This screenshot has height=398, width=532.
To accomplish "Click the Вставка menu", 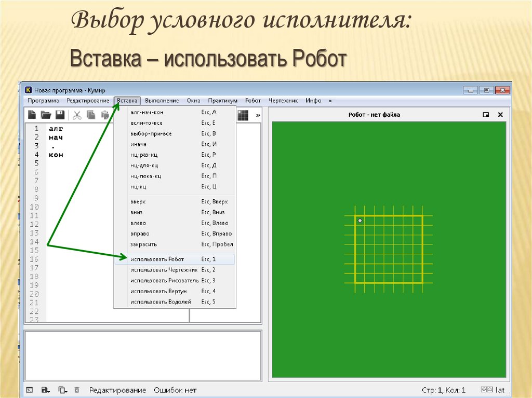I will pos(127,101).
